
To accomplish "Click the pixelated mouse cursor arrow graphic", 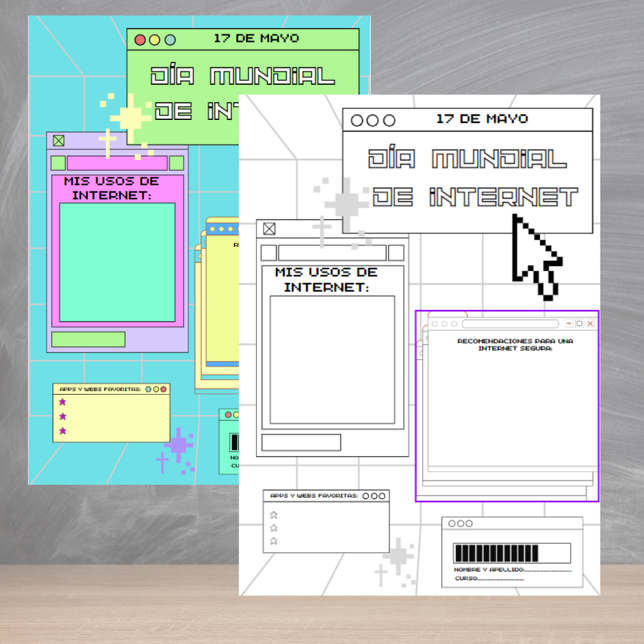I will coord(534,256).
